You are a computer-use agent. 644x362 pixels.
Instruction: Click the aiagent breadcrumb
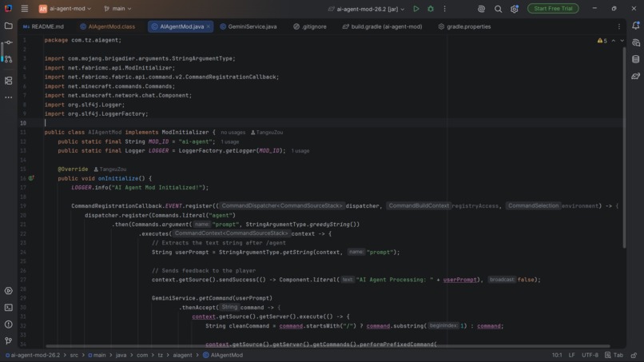(182, 355)
